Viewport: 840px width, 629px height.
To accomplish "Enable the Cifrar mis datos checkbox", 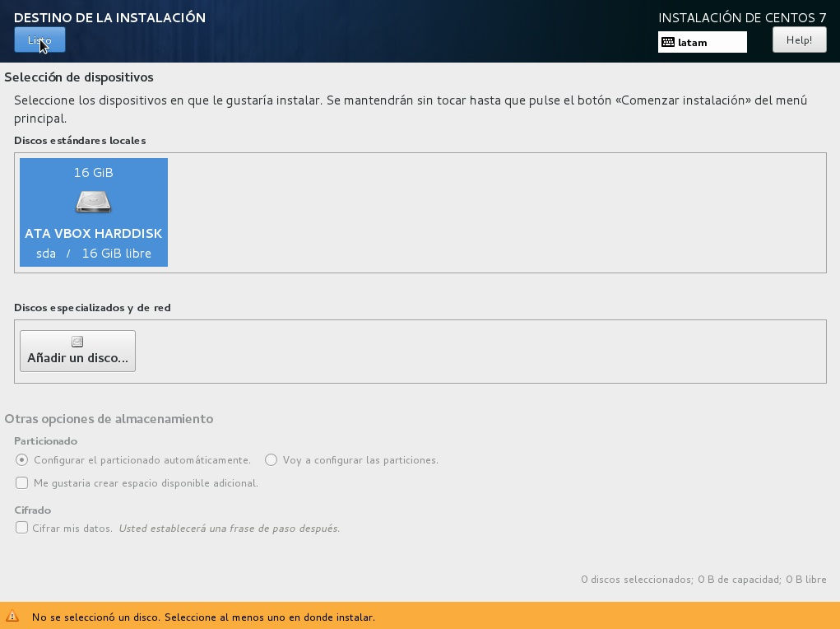I will tap(22, 528).
